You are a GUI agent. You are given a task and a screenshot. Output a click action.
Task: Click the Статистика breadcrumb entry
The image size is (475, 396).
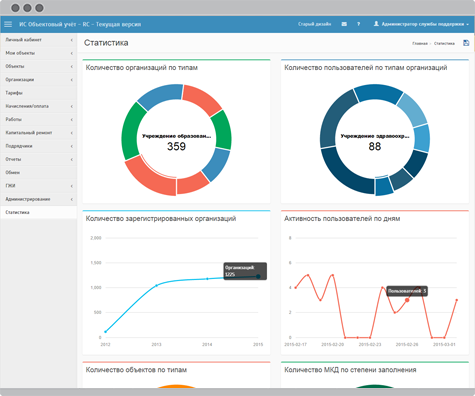444,43
